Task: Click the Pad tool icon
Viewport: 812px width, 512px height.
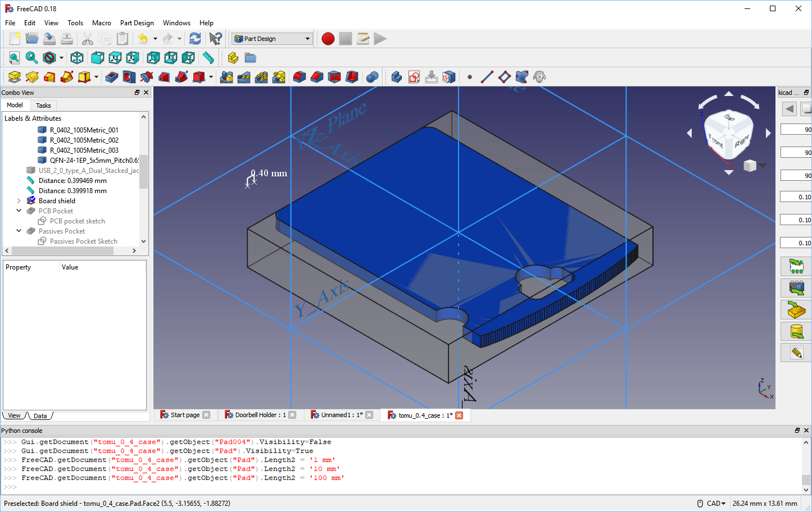Action: (x=15, y=77)
